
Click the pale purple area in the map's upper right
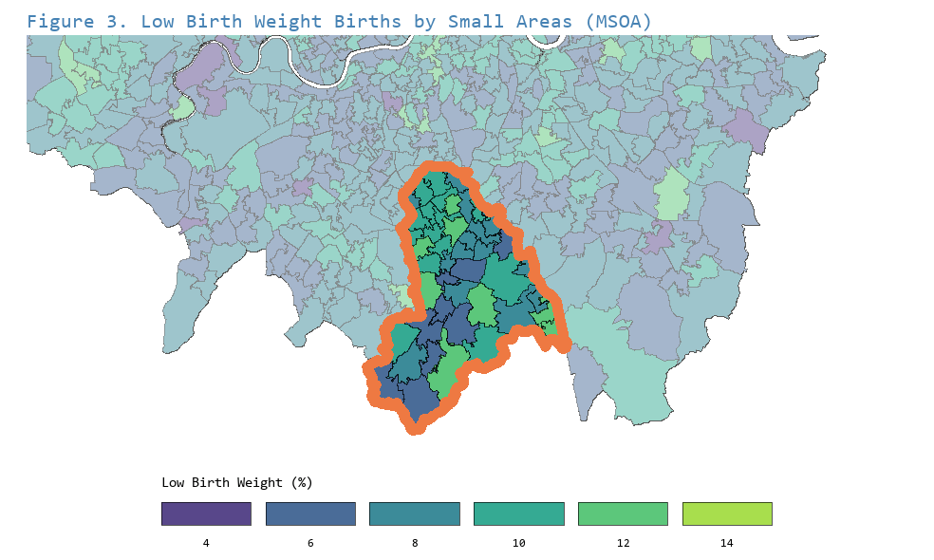coord(747,129)
